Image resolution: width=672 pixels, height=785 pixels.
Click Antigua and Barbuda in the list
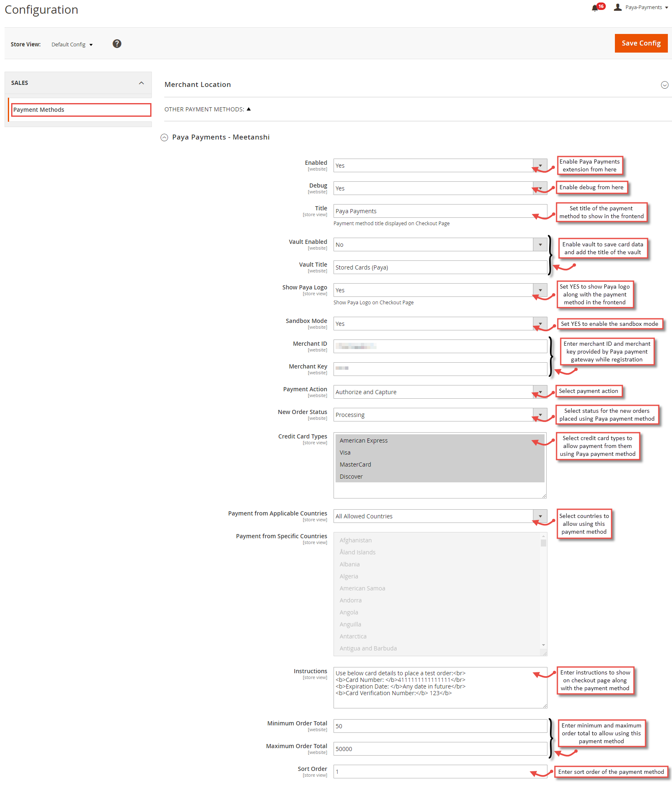coord(437,648)
